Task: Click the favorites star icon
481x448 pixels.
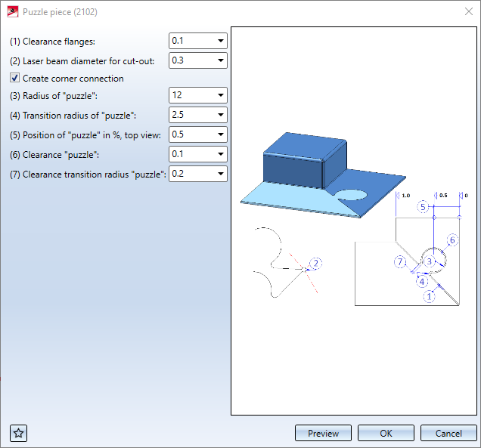Action: pos(19,433)
